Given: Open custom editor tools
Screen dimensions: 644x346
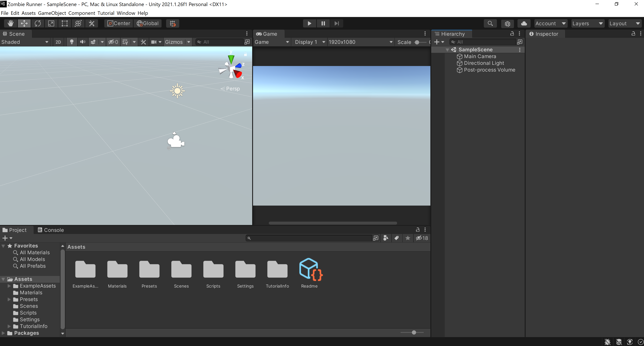Looking at the screenshot, I should [x=91, y=23].
